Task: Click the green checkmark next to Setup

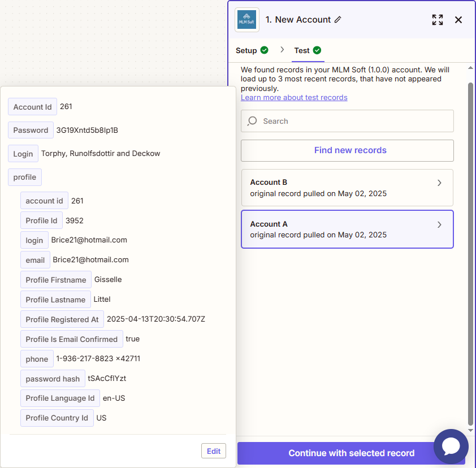Action: pos(265,50)
